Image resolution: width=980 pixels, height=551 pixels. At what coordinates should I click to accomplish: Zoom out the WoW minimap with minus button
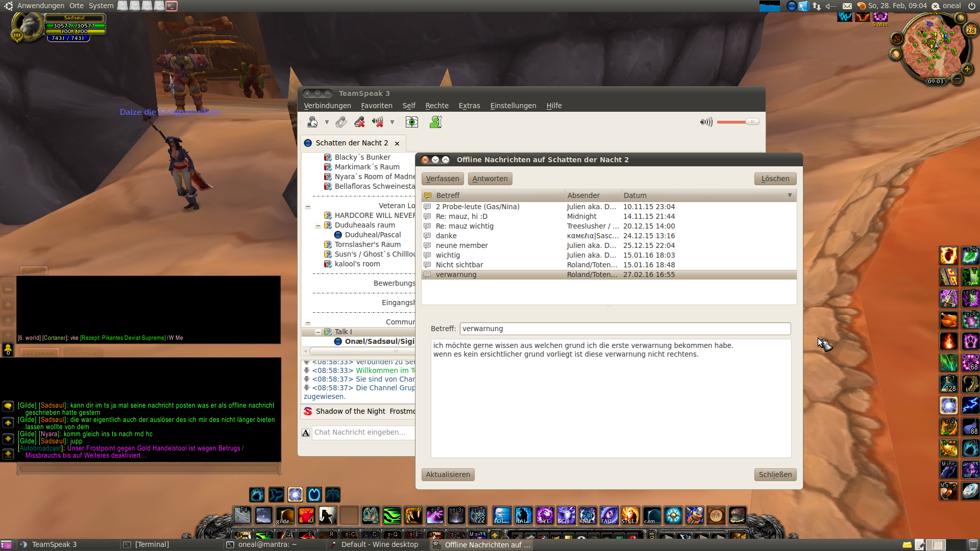coord(957,79)
